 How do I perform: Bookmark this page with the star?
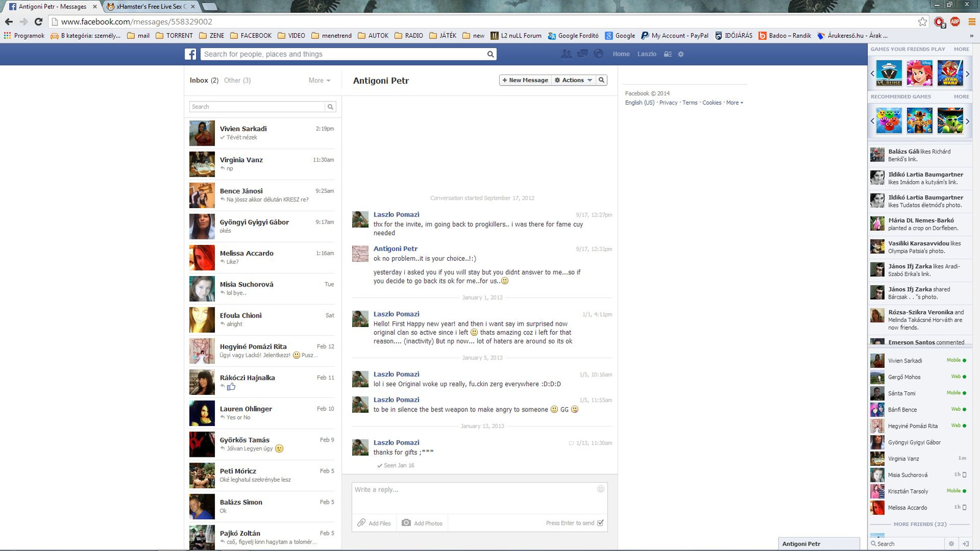click(x=922, y=21)
